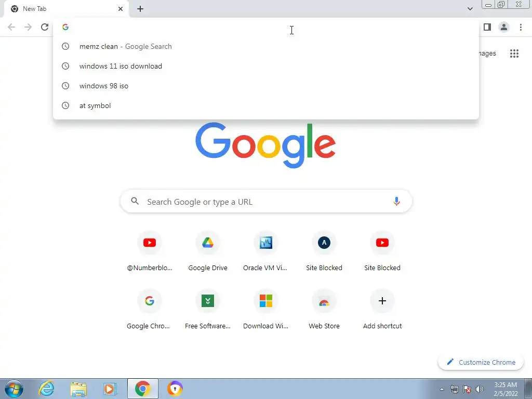Open the tab search dropdown arrow
Screen dimensions: 532x399
470,9
